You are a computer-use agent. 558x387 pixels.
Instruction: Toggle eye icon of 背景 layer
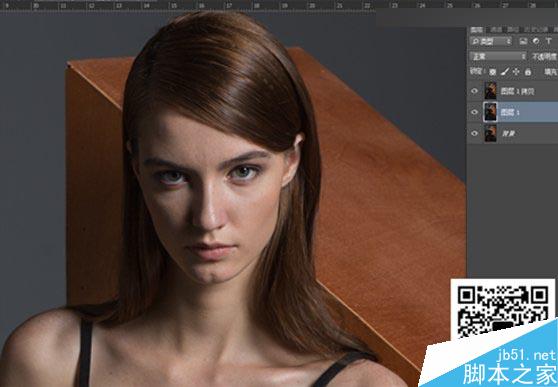474,134
